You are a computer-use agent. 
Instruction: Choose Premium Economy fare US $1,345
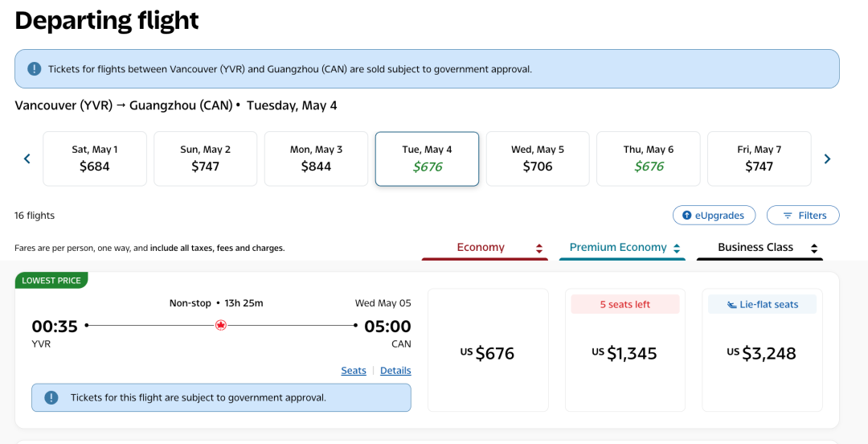(625, 350)
